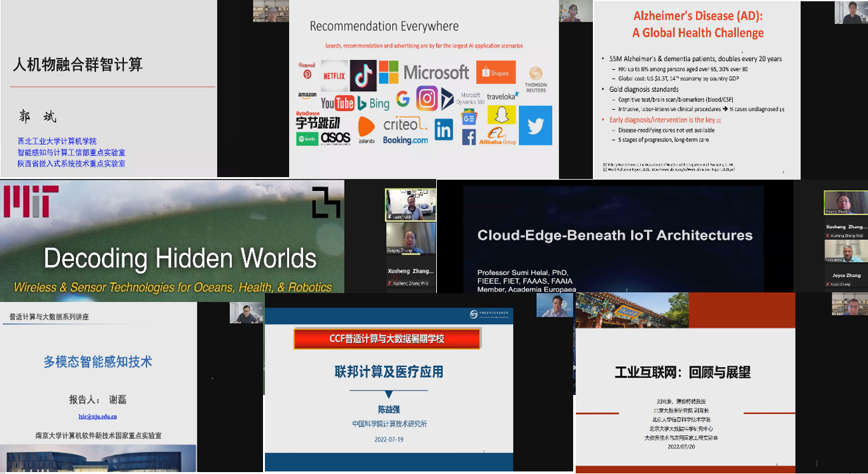Click the green Spotify logo
The image size is (868, 474).
point(307,138)
